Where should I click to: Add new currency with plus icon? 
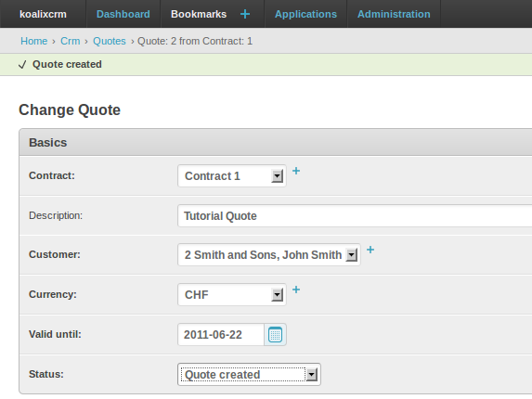coord(296,290)
